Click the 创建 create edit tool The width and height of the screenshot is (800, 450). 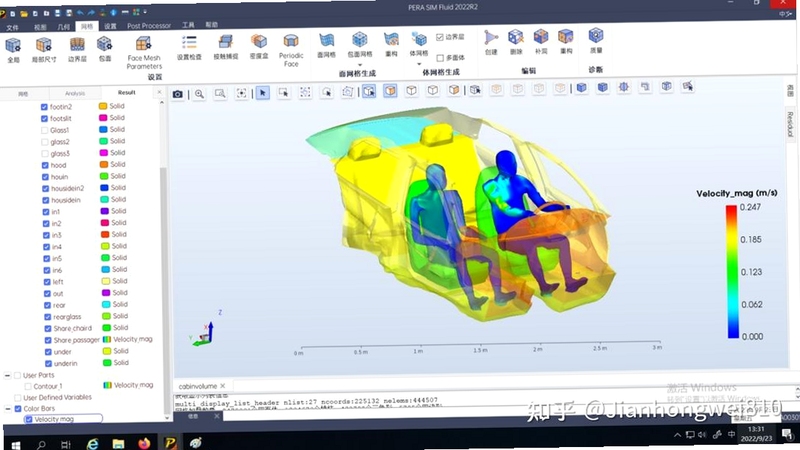tap(491, 43)
